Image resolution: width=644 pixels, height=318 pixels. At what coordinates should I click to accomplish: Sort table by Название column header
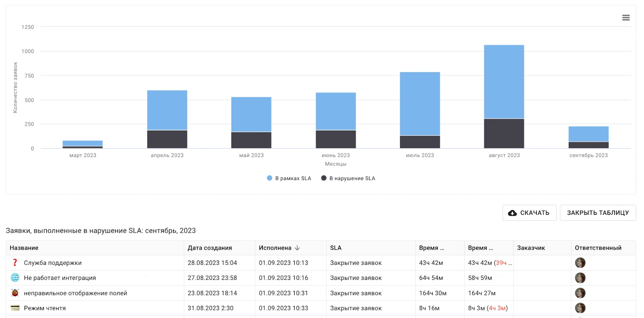(x=24, y=248)
